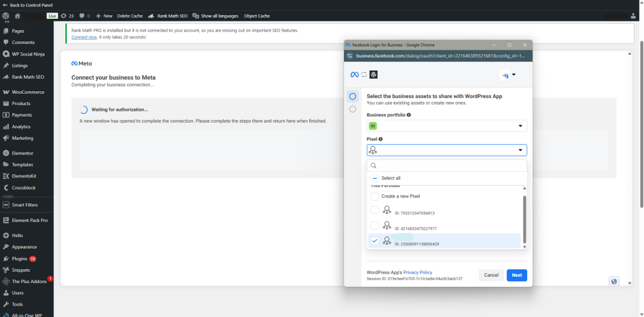This screenshot has height=317, width=644.
Task: Open WP Social Ninja in sidebar
Action: coord(26,54)
